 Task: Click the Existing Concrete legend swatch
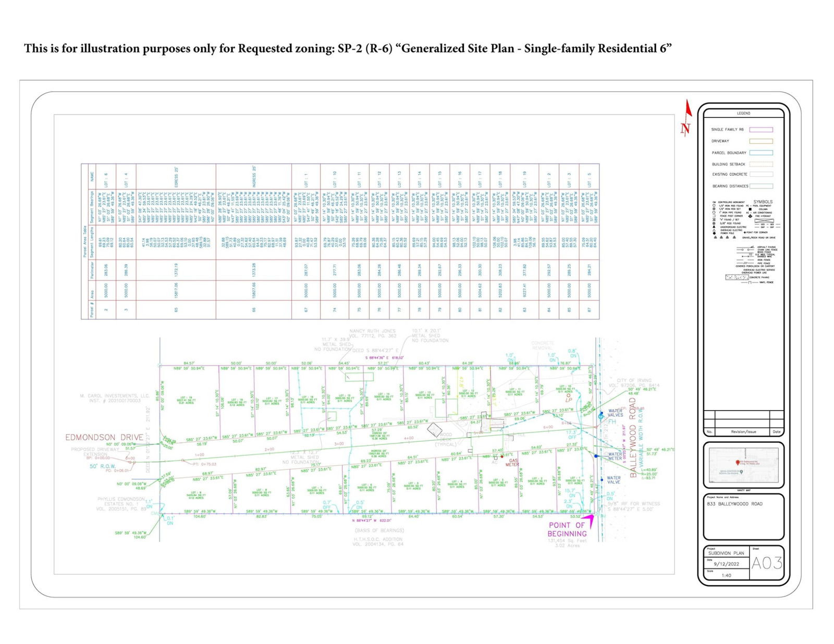(x=761, y=175)
